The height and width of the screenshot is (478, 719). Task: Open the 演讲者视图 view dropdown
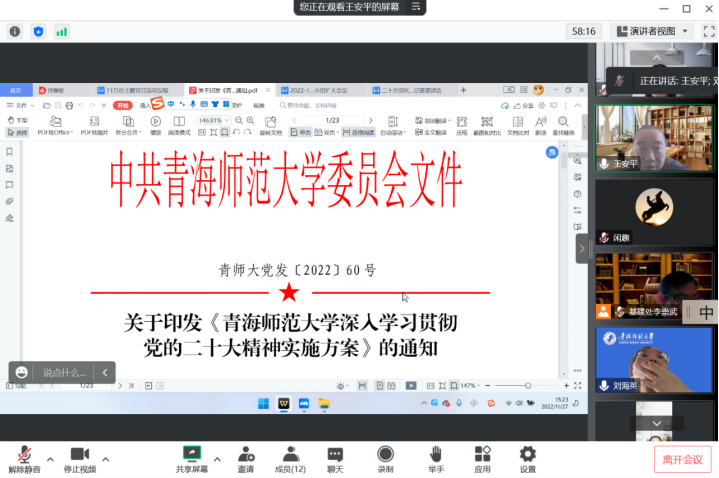coord(653,31)
